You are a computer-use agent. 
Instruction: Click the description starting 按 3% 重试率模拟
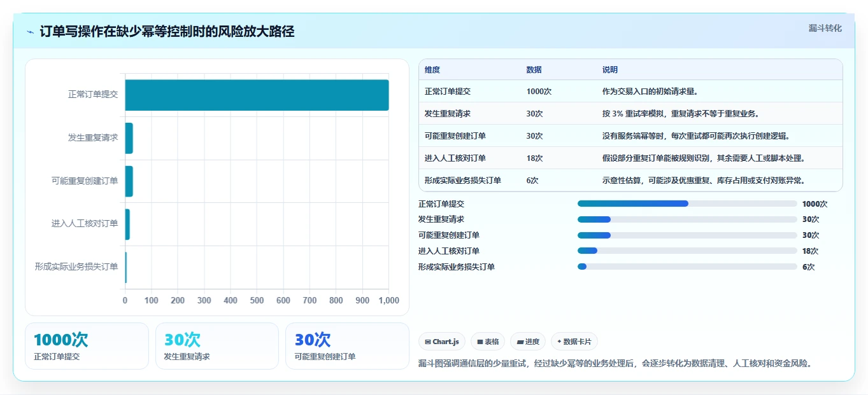[681, 114]
